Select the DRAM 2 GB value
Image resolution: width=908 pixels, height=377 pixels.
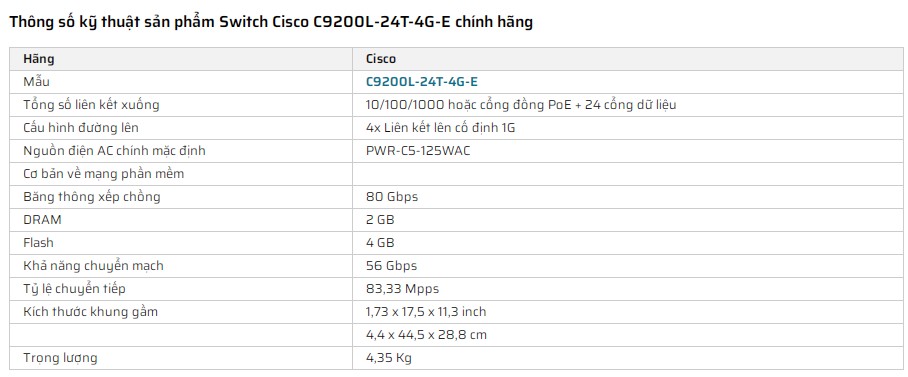click(x=380, y=220)
